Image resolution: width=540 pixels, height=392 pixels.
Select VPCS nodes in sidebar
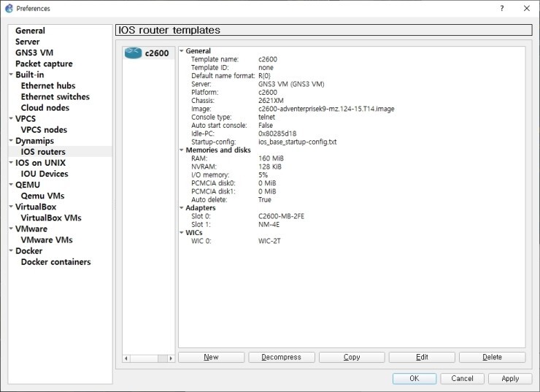coord(44,130)
